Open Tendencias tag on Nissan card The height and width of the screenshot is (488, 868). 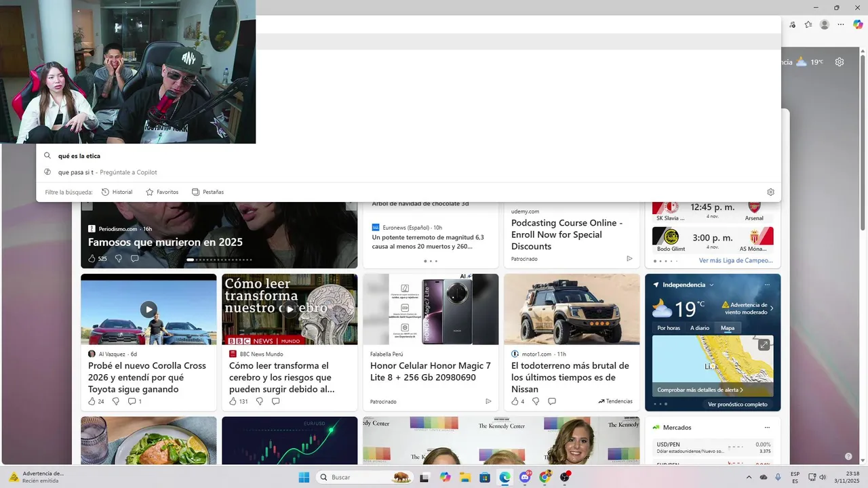[x=615, y=401]
